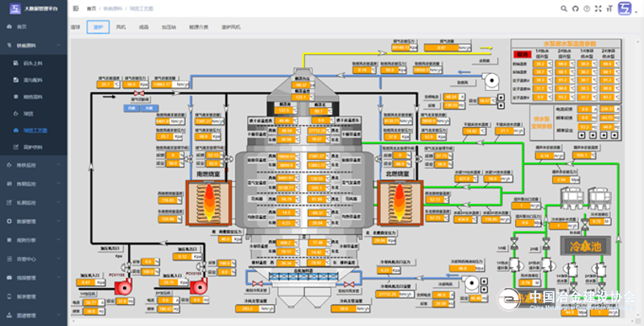Click the 冷水池 cooling pool graphic
644x326 pixels.
(586, 246)
